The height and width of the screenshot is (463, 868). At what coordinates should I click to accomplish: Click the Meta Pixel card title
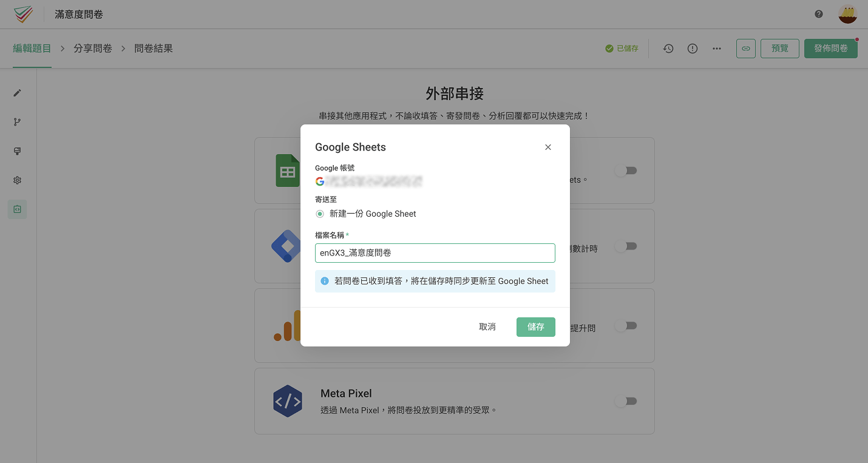pyautogui.click(x=346, y=393)
